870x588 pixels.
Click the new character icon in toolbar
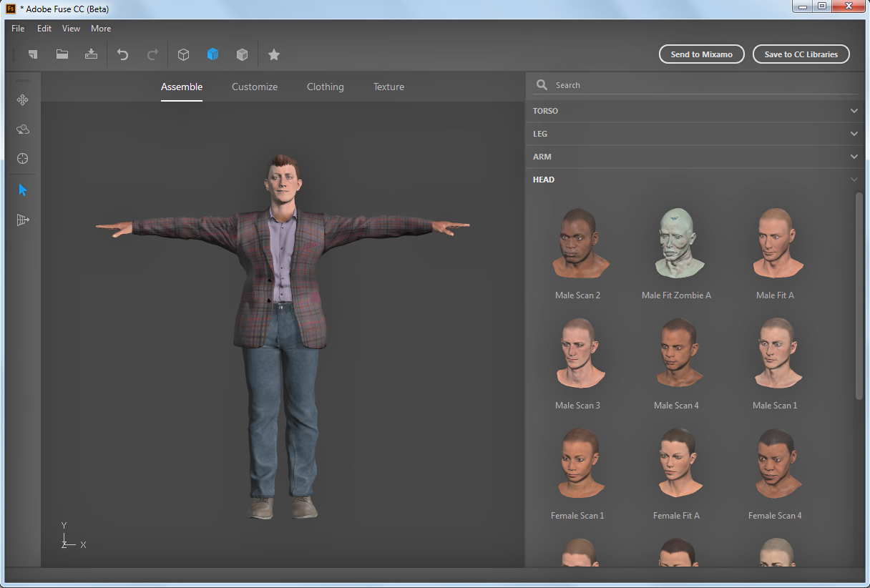tap(33, 54)
